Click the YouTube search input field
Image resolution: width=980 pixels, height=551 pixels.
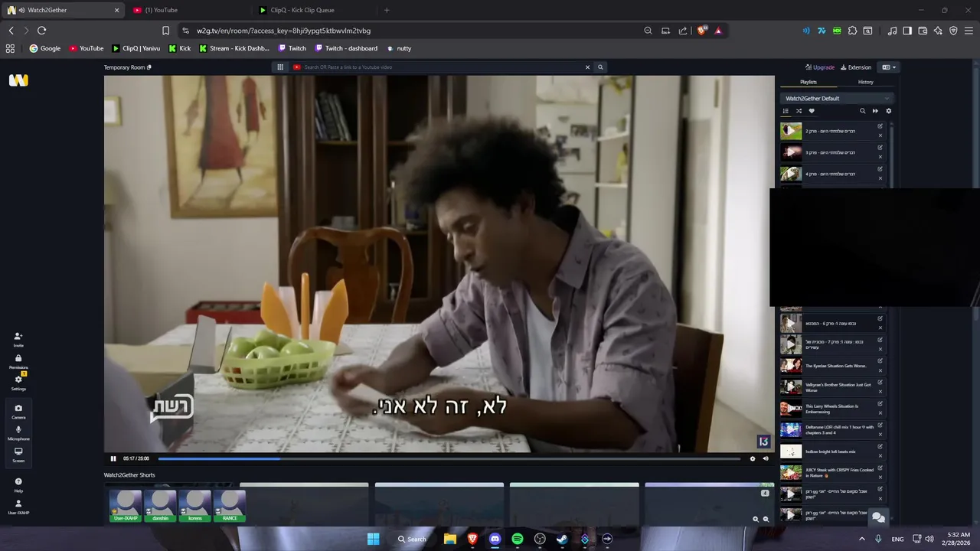pyautogui.click(x=443, y=67)
